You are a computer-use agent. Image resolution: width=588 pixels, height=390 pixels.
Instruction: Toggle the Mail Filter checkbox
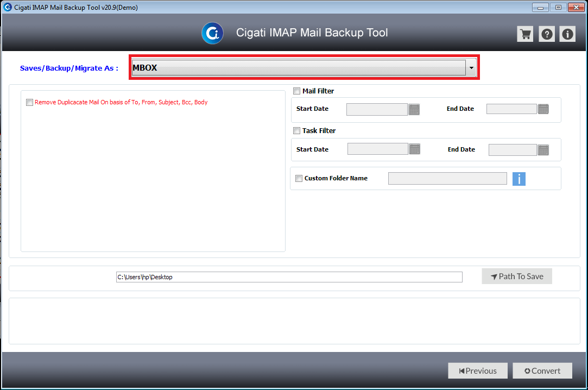pos(296,91)
